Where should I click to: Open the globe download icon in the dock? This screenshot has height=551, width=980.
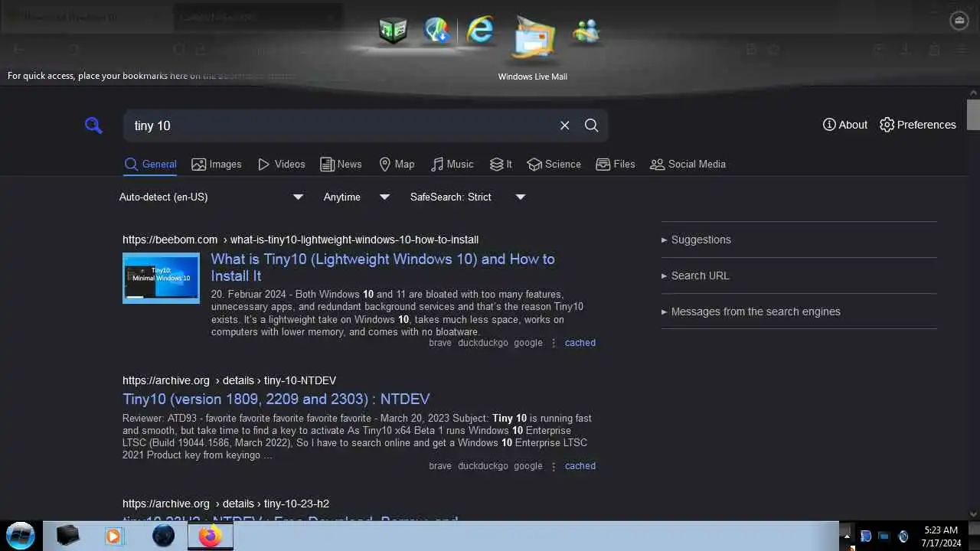(437, 31)
